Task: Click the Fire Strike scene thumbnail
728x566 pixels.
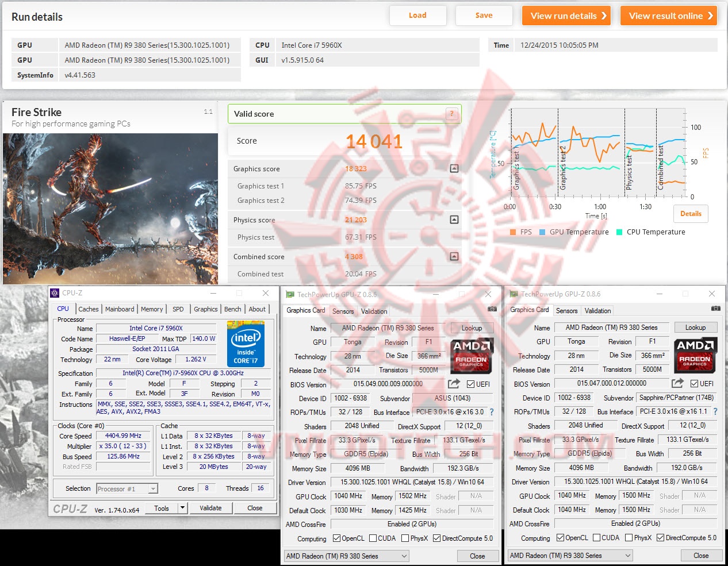Action: tap(110, 209)
